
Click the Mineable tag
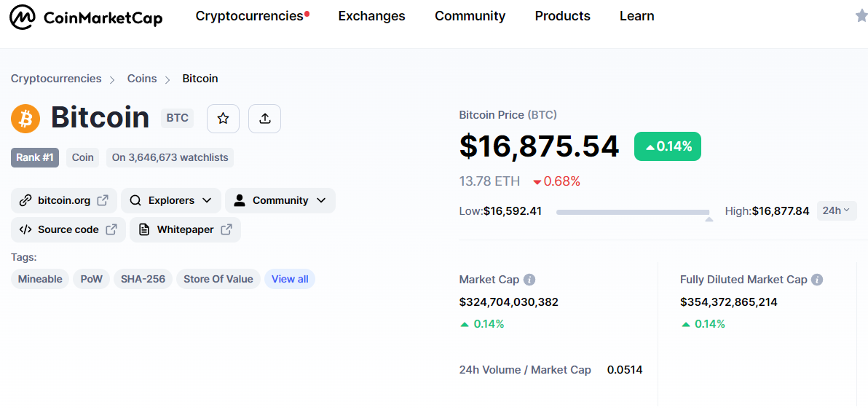(40, 279)
